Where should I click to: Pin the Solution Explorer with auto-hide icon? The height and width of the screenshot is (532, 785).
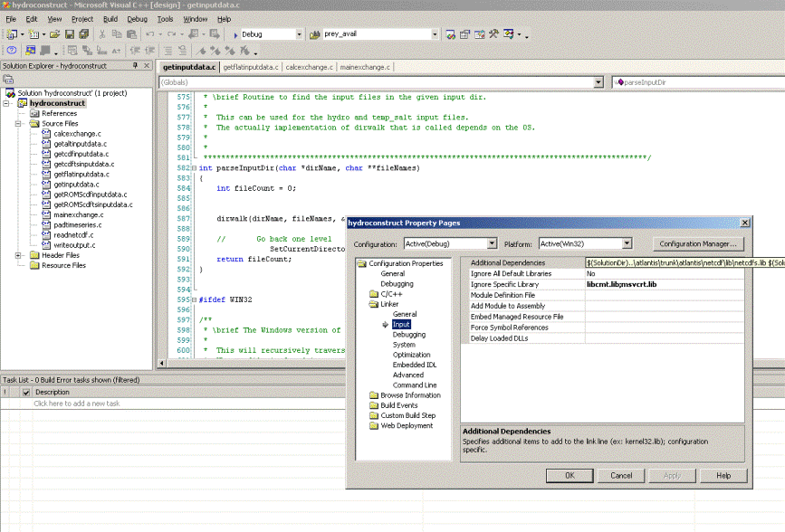click(135, 66)
